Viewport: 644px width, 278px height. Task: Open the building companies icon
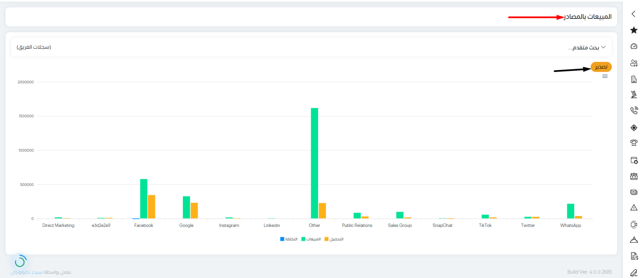click(x=634, y=79)
